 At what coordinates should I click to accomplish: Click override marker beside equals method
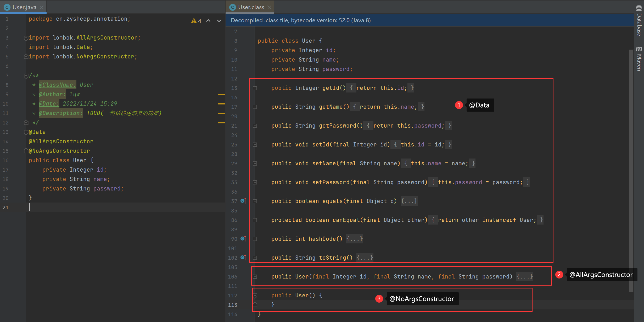tap(243, 201)
